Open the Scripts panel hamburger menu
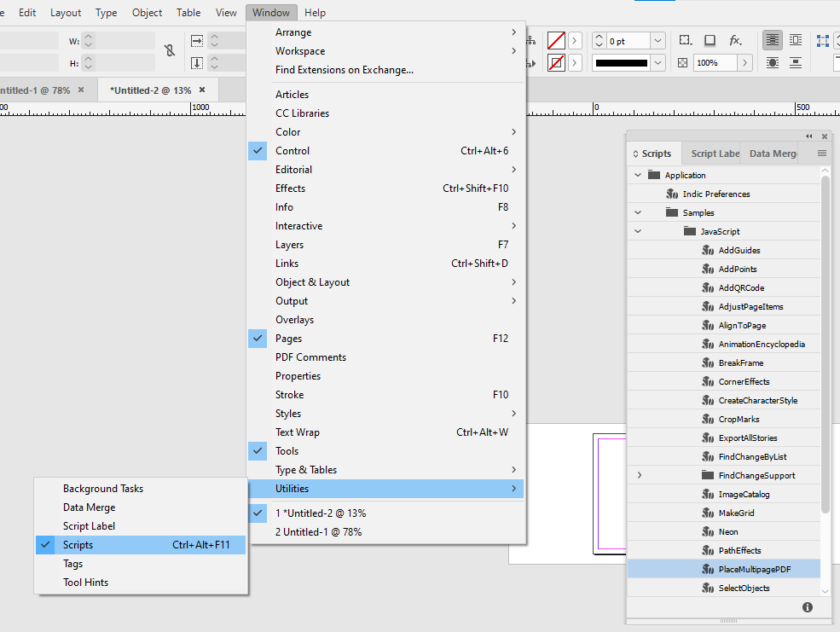The image size is (840, 632). tap(822, 154)
